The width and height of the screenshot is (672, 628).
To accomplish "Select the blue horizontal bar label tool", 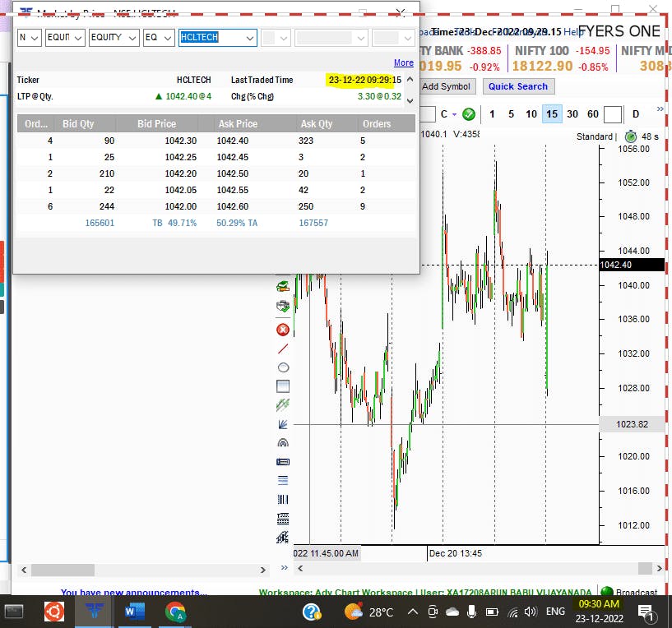I will pos(283,461).
